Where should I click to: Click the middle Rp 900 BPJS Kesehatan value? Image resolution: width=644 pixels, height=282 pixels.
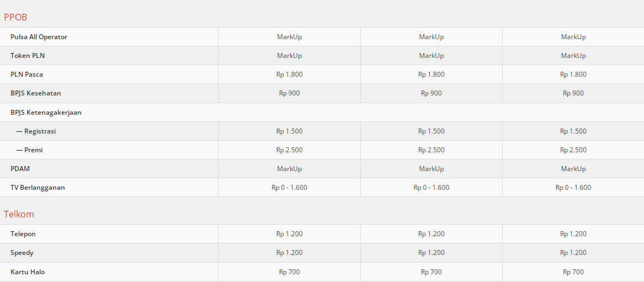pyautogui.click(x=432, y=93)
